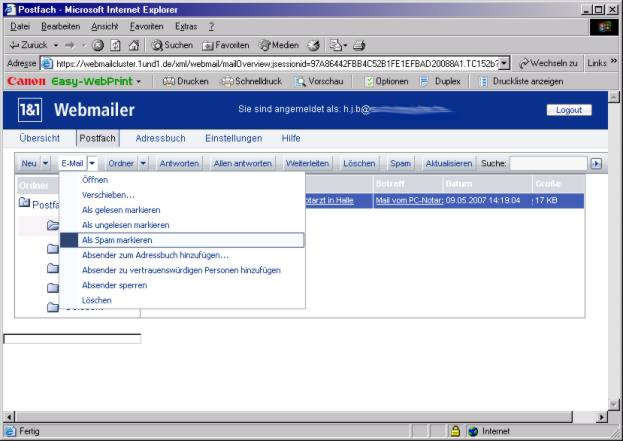Go to browser Home page icon
This screenshot has height=441, width=623.
point(133,45)
